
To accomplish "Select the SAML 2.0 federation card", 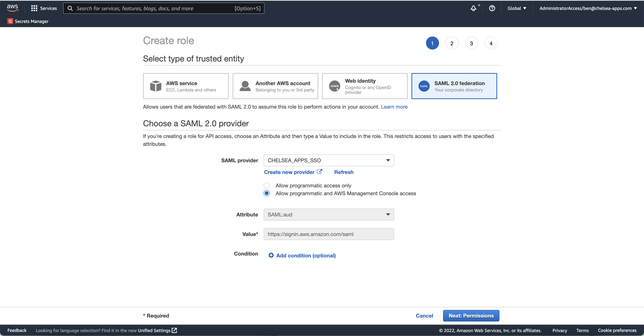I will pos(454,86).
